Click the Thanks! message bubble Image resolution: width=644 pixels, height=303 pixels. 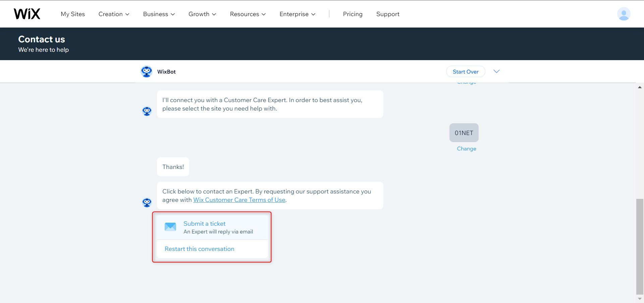coord(173,167)
